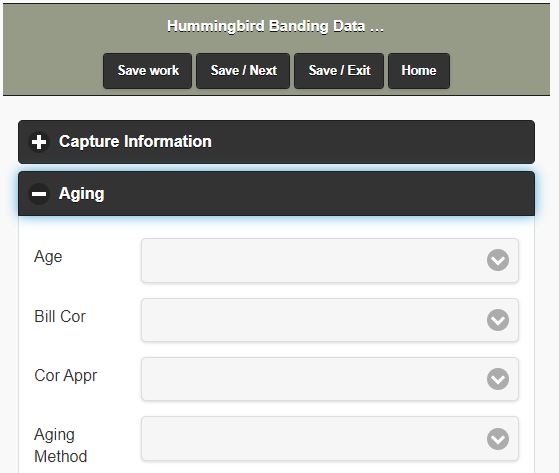Click the Cor Appr chevron icon
The image size is (559, 473).
[x=498, y=379]
